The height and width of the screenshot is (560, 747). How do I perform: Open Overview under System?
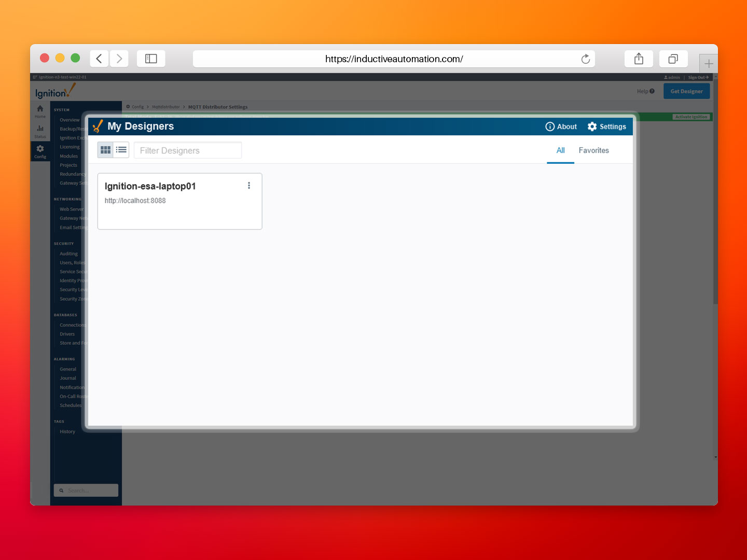pos(70,120)
